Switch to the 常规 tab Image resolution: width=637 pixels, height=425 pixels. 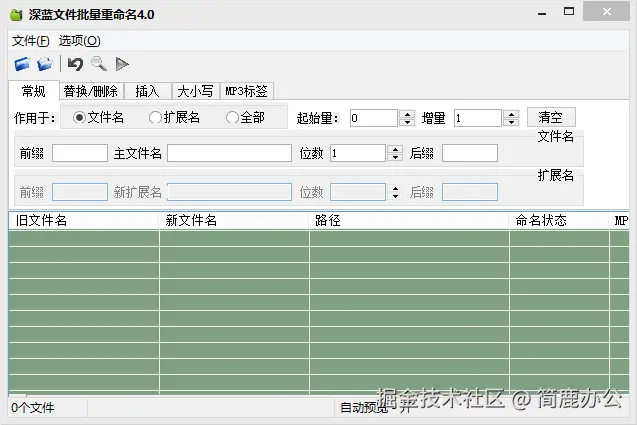click(34, 91)
